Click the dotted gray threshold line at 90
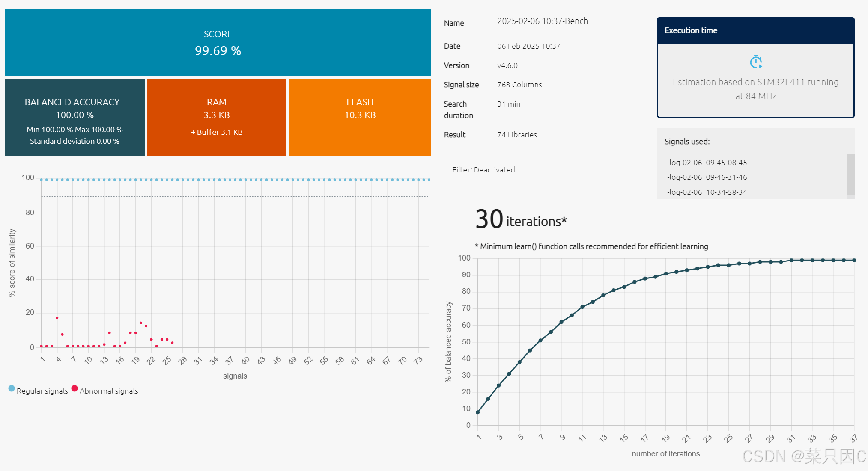This screenshot has height=471, width=868. [x=235, y=196]
